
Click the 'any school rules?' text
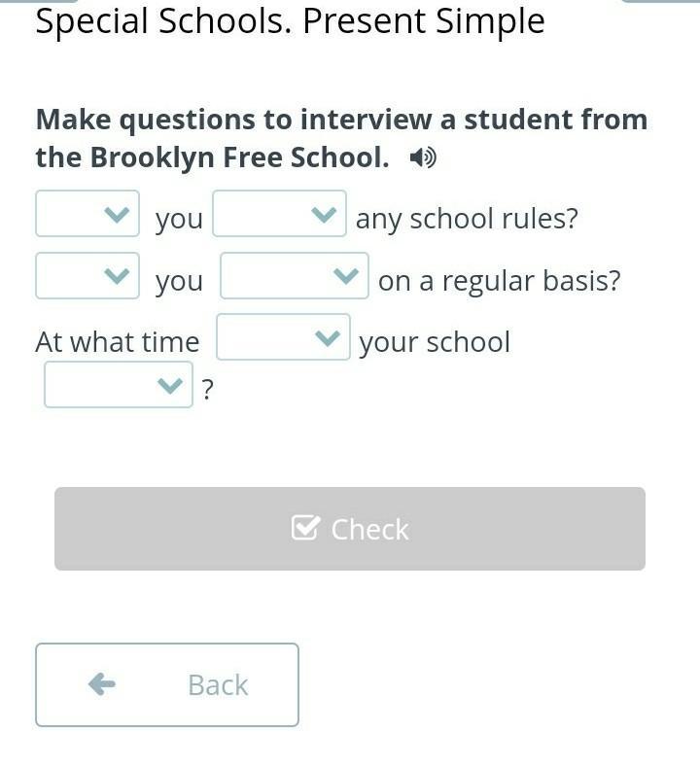click(467, 218)
